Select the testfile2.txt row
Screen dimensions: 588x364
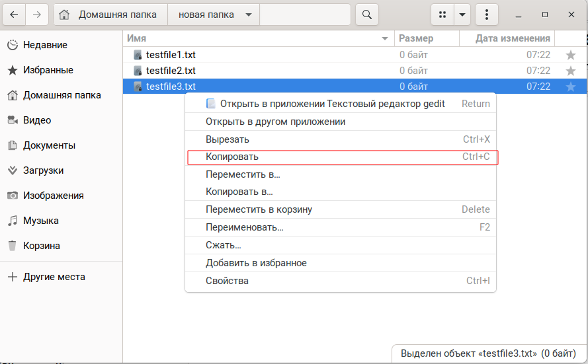tap(265, 71)
